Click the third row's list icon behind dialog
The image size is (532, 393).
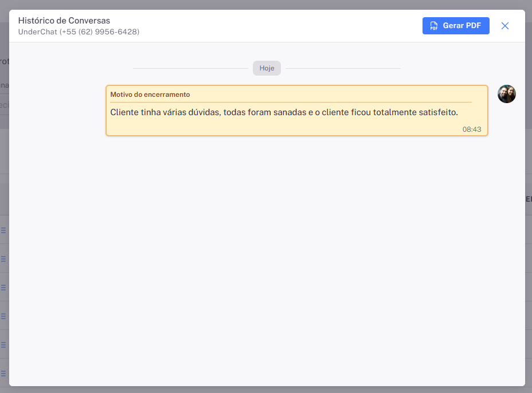click(x=3, y=288)
